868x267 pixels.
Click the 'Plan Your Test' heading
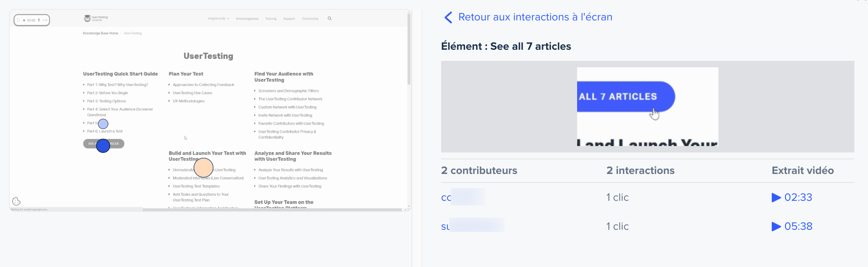(186, 74)
